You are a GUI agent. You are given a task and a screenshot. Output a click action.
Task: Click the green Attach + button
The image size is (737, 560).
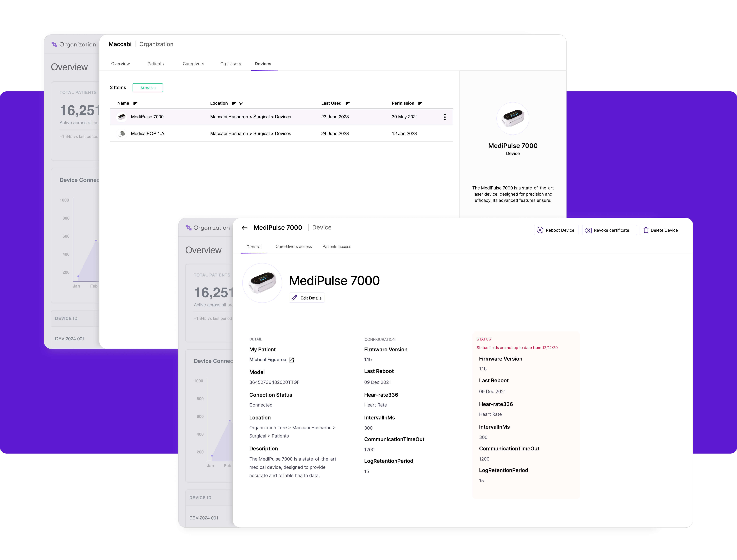148,88
